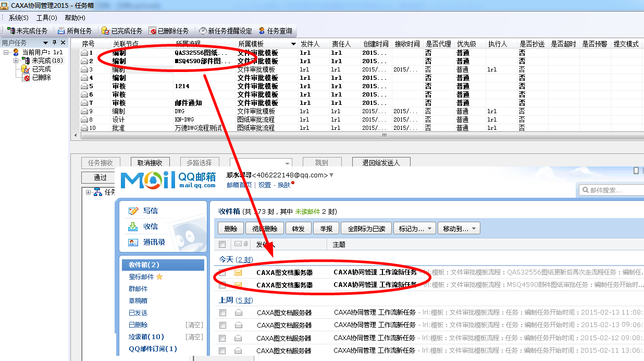Check the box for the QAS32556 email

222,272
